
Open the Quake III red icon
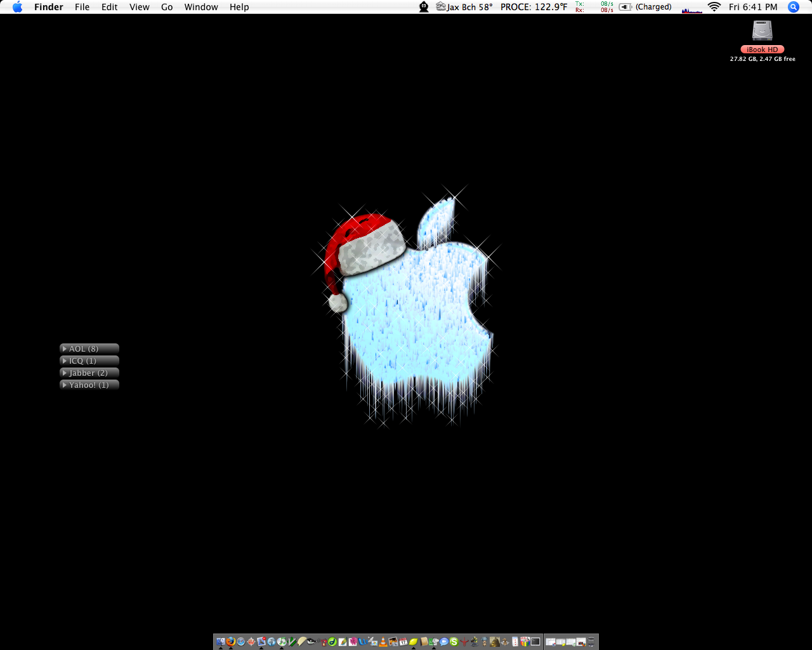464,642
